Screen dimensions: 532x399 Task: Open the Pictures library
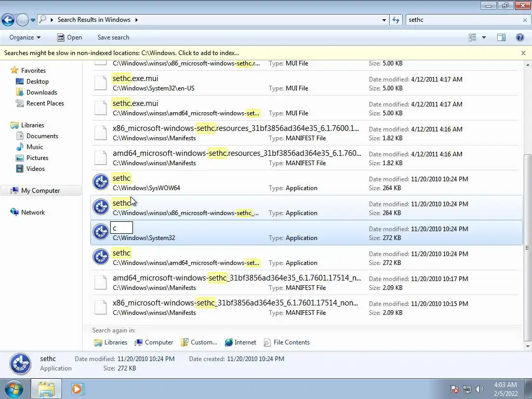37,158
